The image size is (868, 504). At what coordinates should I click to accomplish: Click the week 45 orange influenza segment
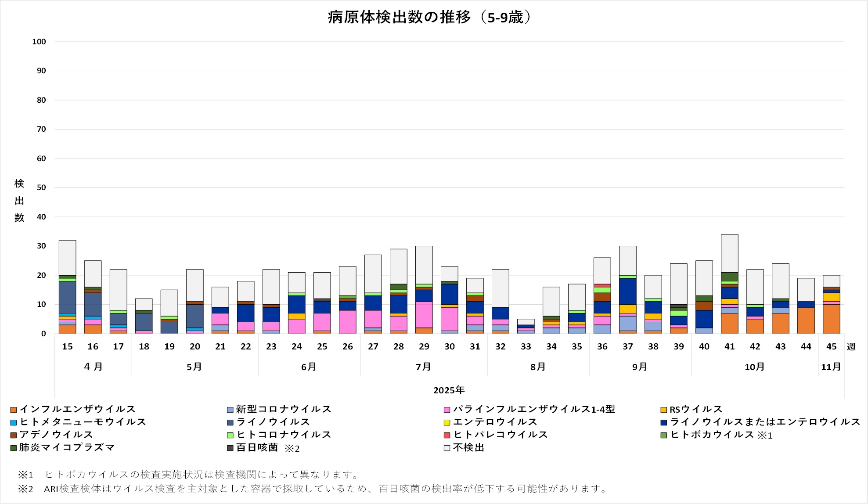click(831, 319)
